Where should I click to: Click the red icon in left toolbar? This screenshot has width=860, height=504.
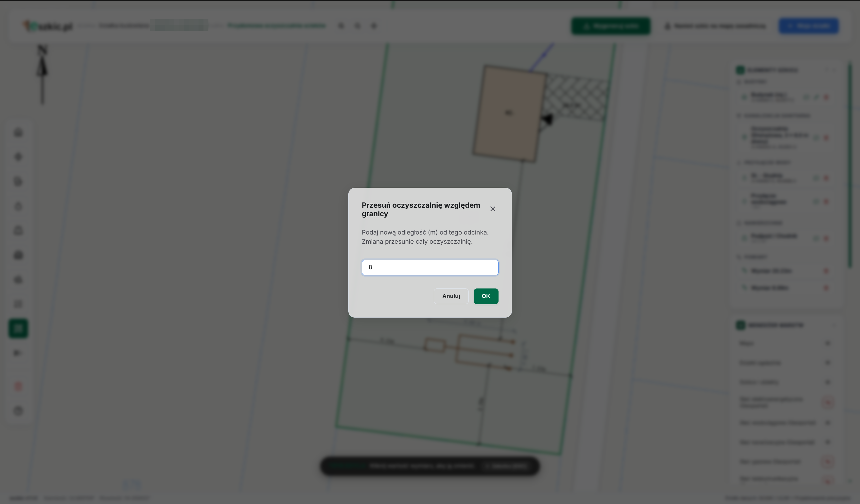click(x=18, y=386)
